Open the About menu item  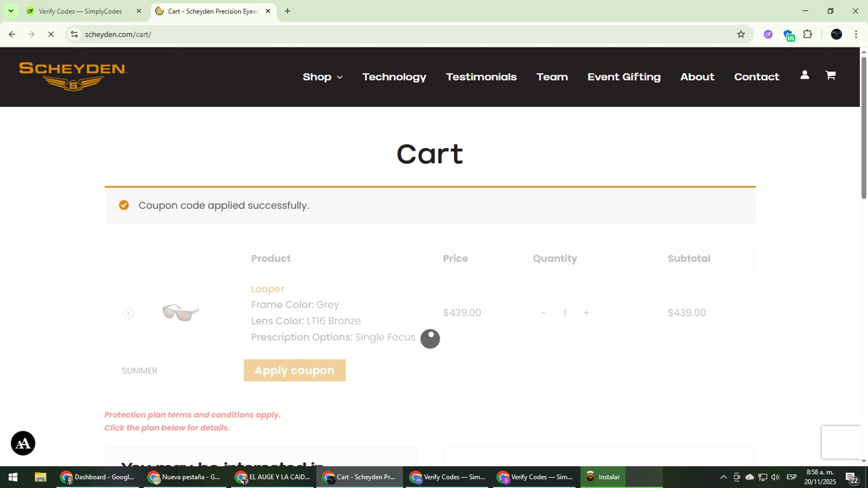point(697,77)
